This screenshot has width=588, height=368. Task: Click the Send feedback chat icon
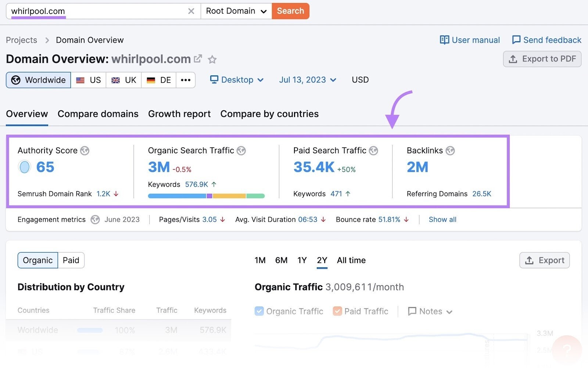click(516, 40)
